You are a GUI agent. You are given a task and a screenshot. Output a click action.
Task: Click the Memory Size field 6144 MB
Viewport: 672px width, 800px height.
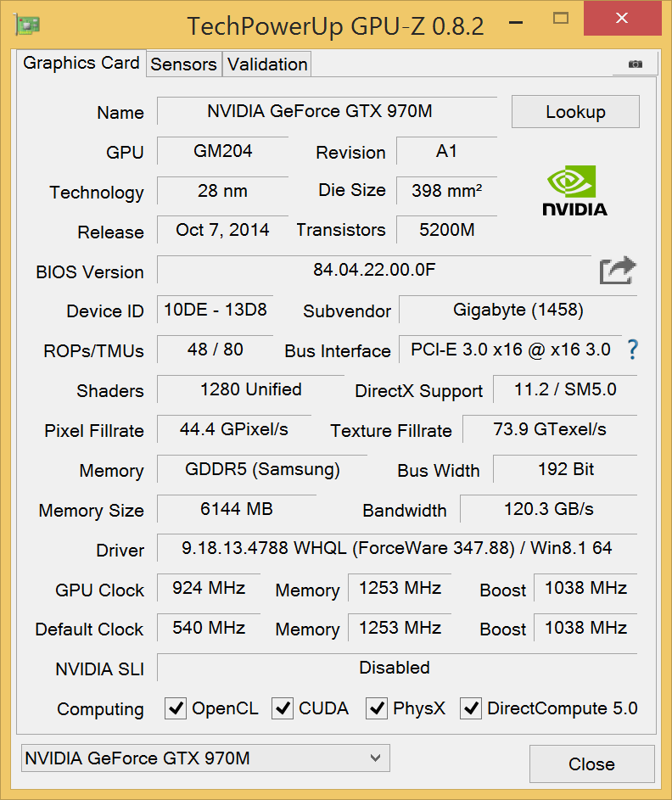[x=236, y=509]
